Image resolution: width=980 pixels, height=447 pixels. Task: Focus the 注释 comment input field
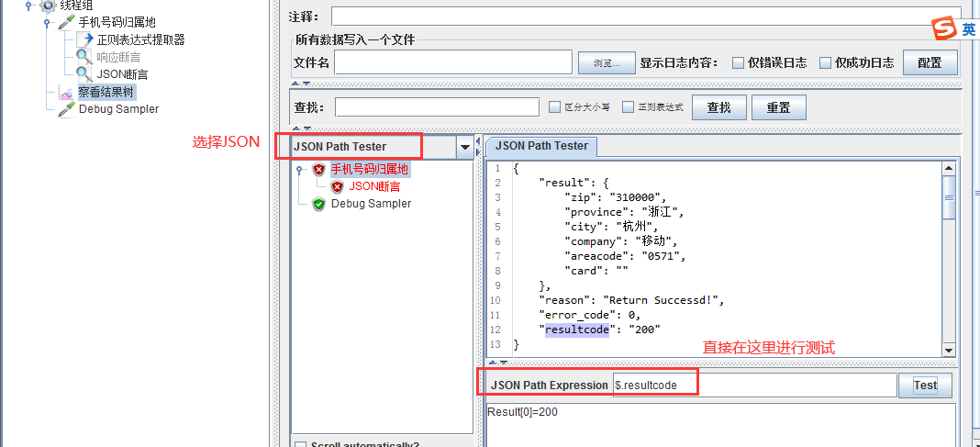pos(646,16)
